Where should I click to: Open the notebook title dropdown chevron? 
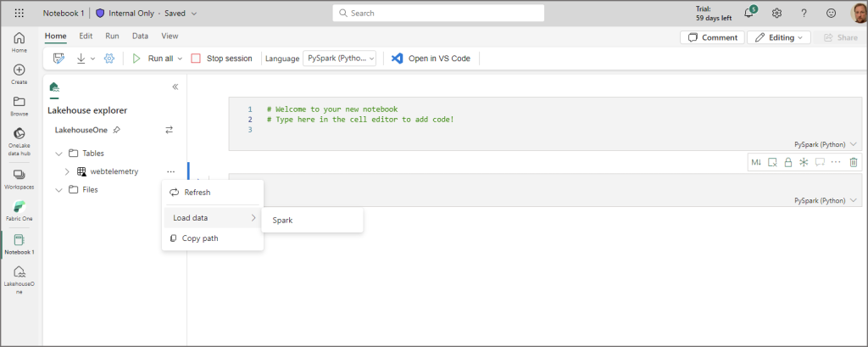click(194, 14)
